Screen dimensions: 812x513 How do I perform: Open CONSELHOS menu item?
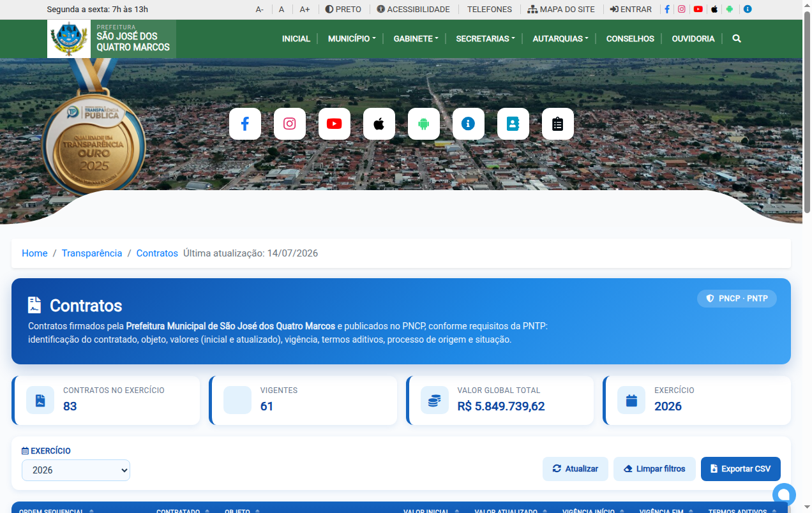[630, 39]
